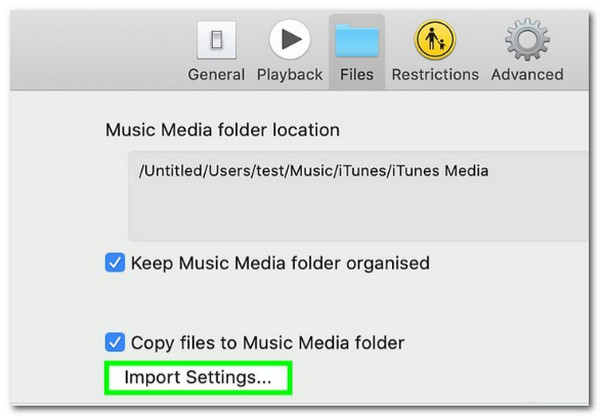The width and height of the screenshot is (600, 417).
Task: Open Import Settings...
Action: coord(198,378)
